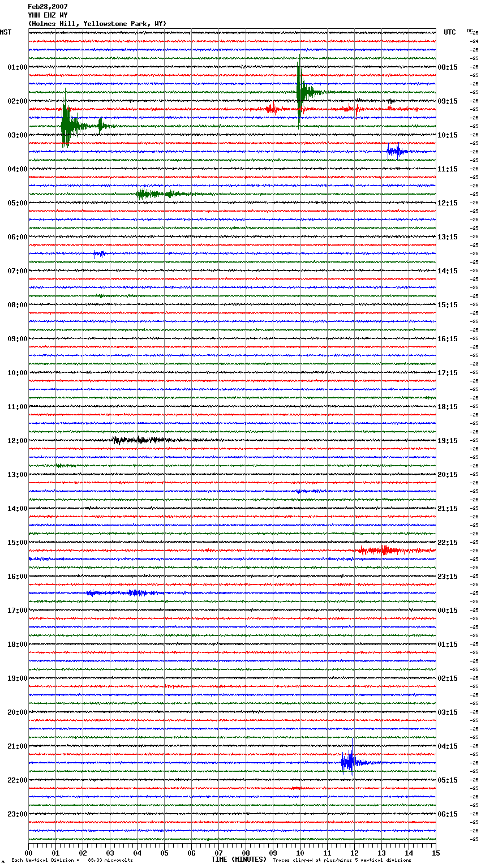The width and height of the screenshot is (481, 868).
Task: Click the 11:00 MST time label
Action: pyautogui.click(x=18, y=407)
